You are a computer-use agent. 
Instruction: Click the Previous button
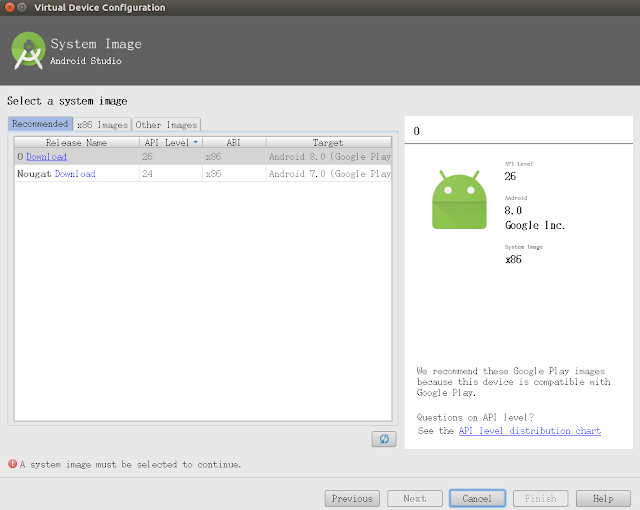point(352,499)
